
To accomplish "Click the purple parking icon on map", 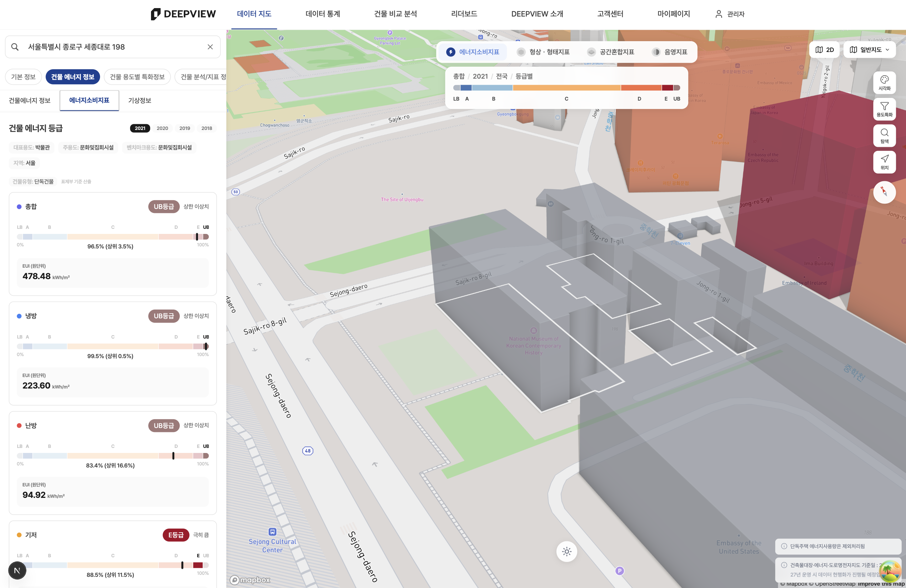I will tap(619, 570).
